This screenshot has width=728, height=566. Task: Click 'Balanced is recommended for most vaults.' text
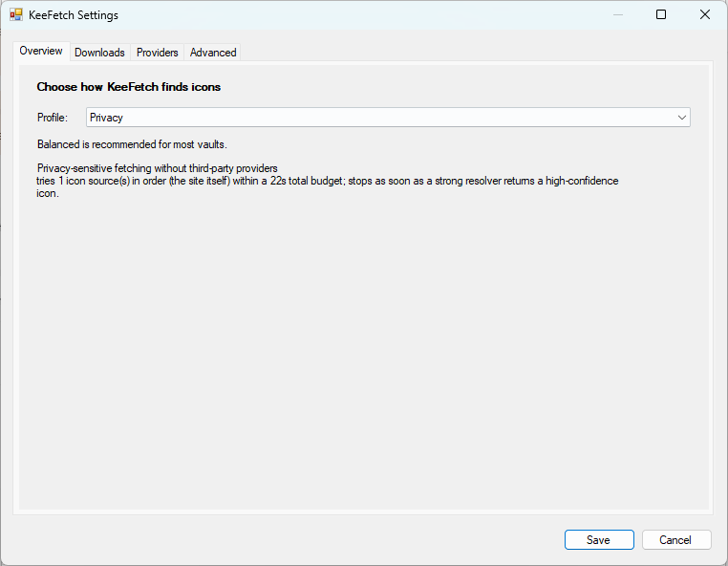click(x=133, y=144)
